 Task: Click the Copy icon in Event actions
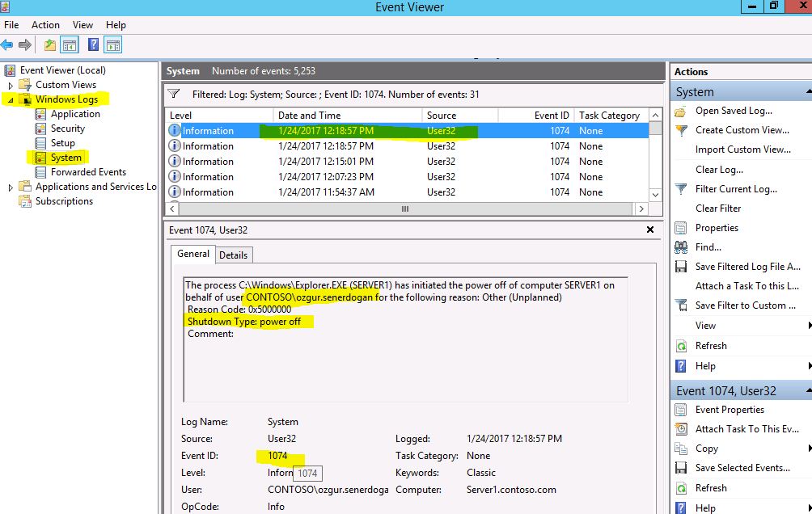681,449
